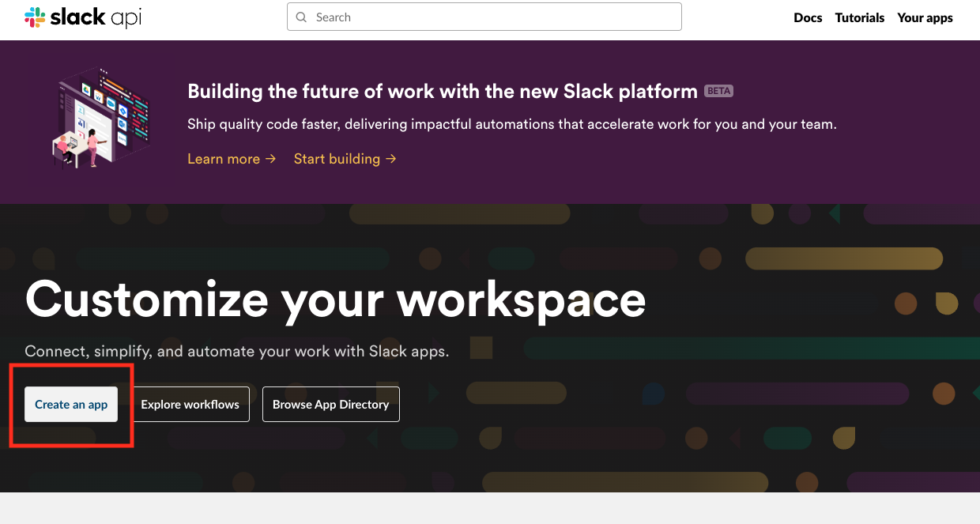Click the Create an app button

click(x=70, y=404)
